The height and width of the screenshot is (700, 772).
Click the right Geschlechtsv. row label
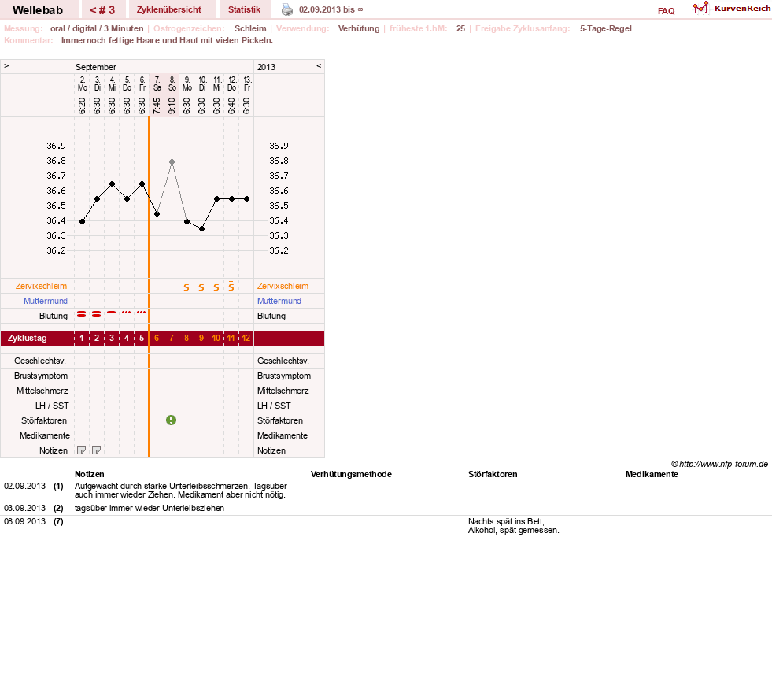(283, 361)
